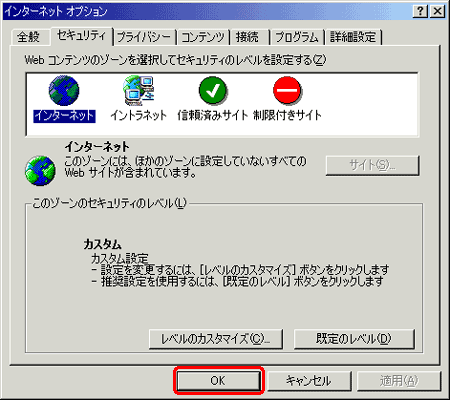Image resolution: width=450 pixels, height=400 pixels.
Task: Click the 制限付きサイト zone label
Action: (x=287, y=115)
